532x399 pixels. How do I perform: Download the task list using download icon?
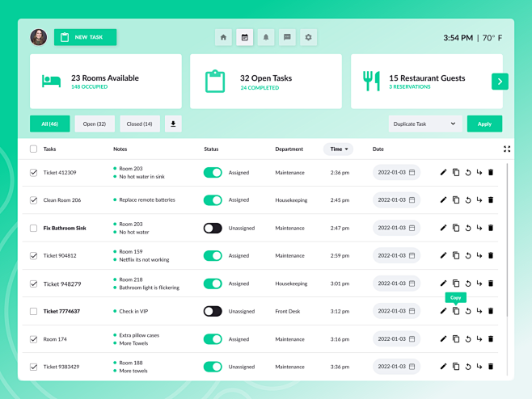pyautogui.click(x=173, y=124)
